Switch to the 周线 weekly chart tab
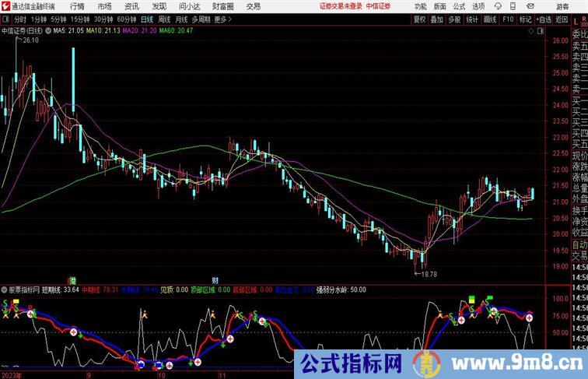The width and height of the screenshot is (588, 379). click(164, 19)
